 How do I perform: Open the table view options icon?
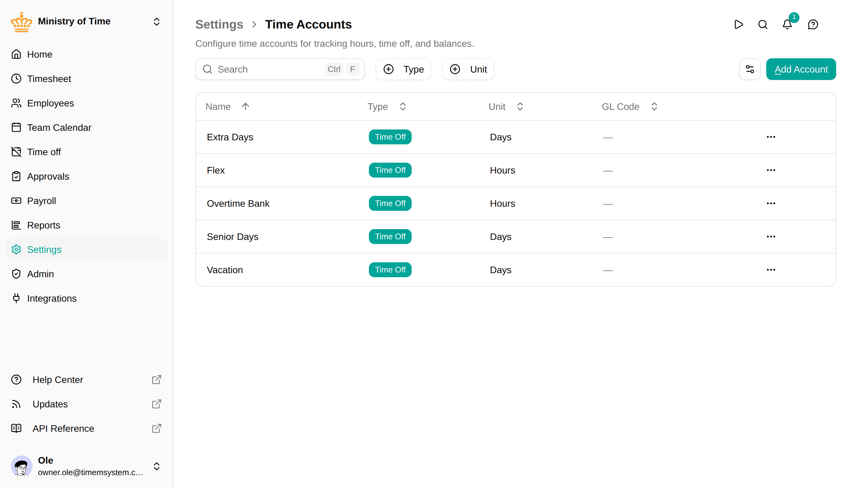pos(750,69)
